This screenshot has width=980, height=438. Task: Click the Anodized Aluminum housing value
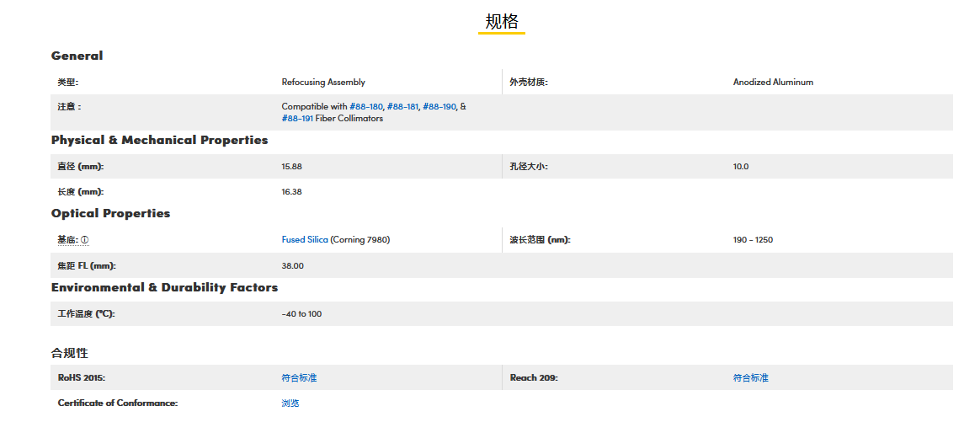(773, 83)
